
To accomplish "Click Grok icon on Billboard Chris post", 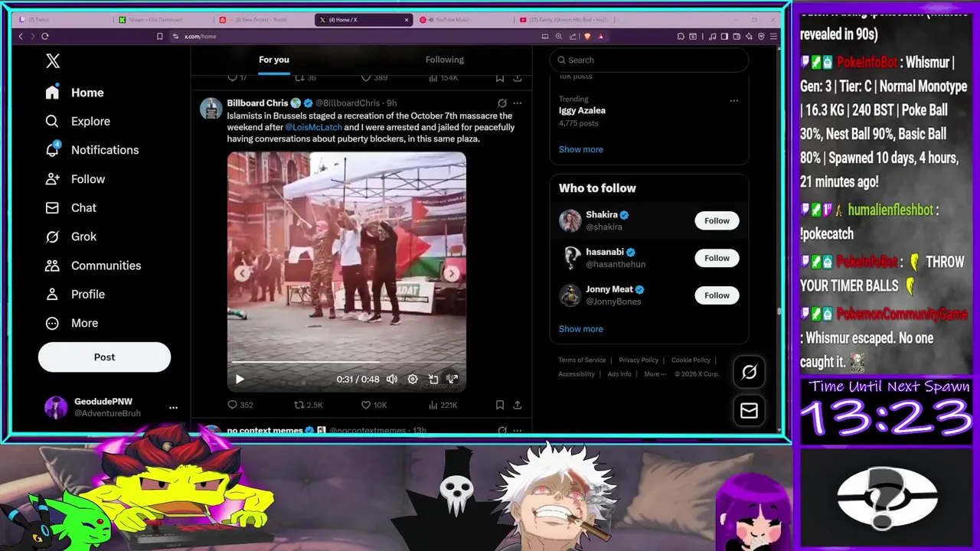I will point(502,103).
